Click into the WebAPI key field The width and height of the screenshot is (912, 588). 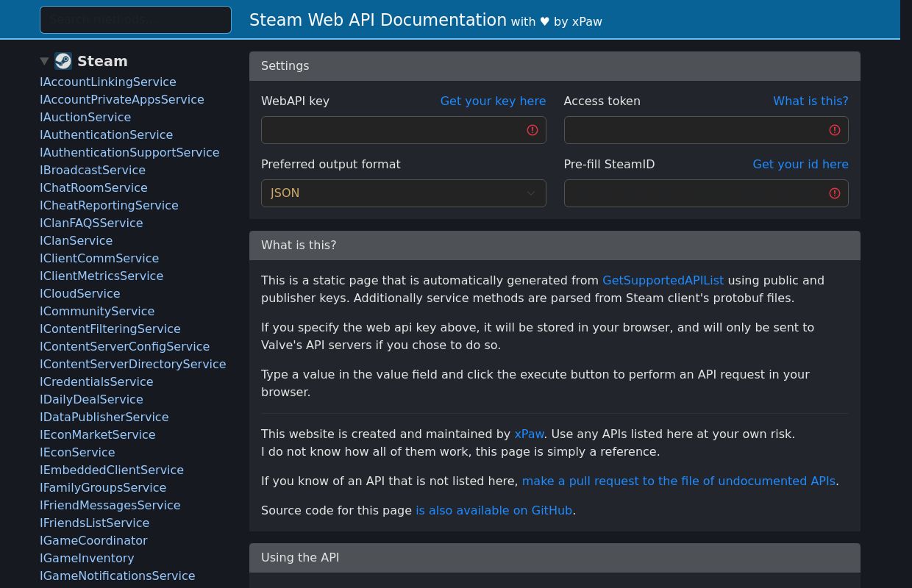click(404, 130)
